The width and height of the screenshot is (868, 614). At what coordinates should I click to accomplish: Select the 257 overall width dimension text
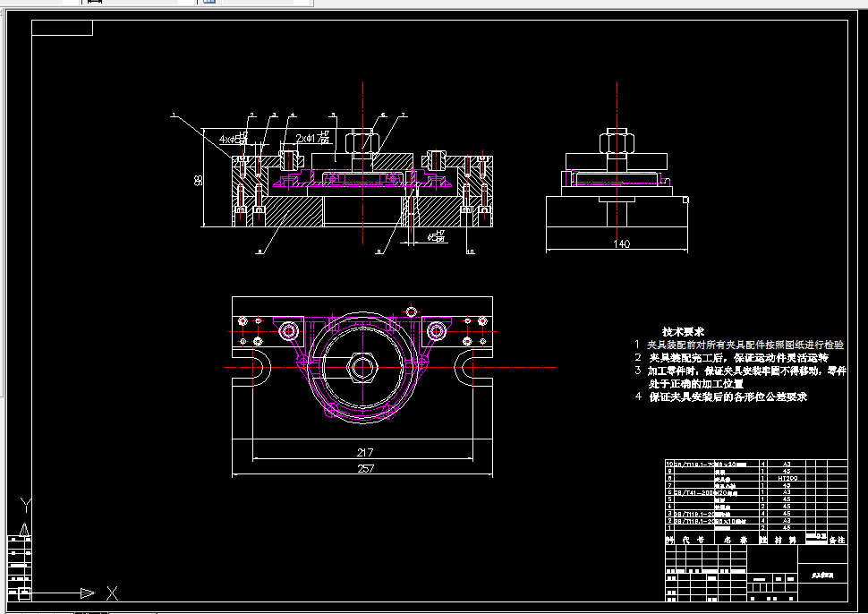coord(365,468)
